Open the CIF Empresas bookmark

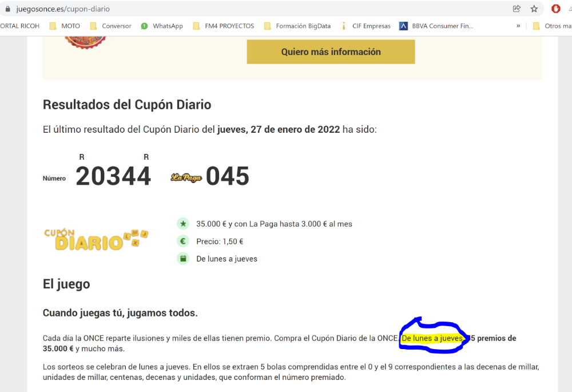point(365,26)
